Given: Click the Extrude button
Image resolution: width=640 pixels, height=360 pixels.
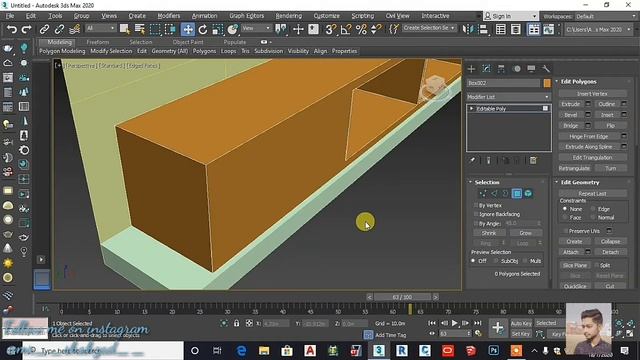Looking at the screenshot, I should (x=571, y=104).
